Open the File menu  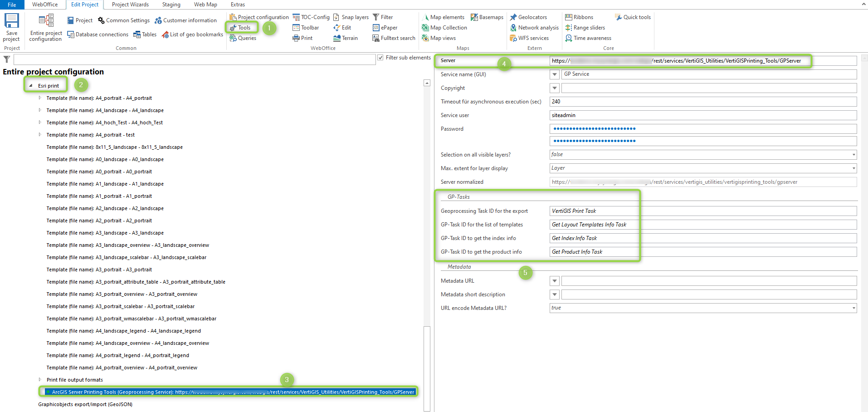coord(12,5)
